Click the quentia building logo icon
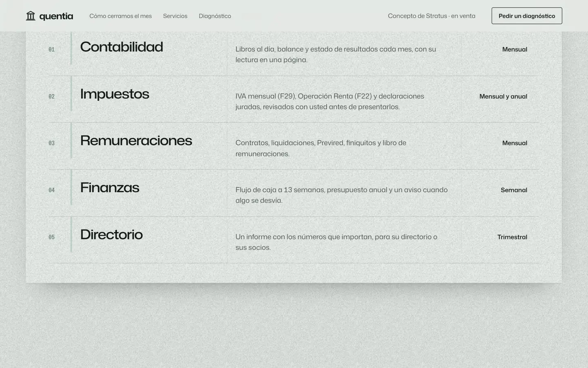The width and height of the screenshot is (588, 368). (x=31, y=16)
